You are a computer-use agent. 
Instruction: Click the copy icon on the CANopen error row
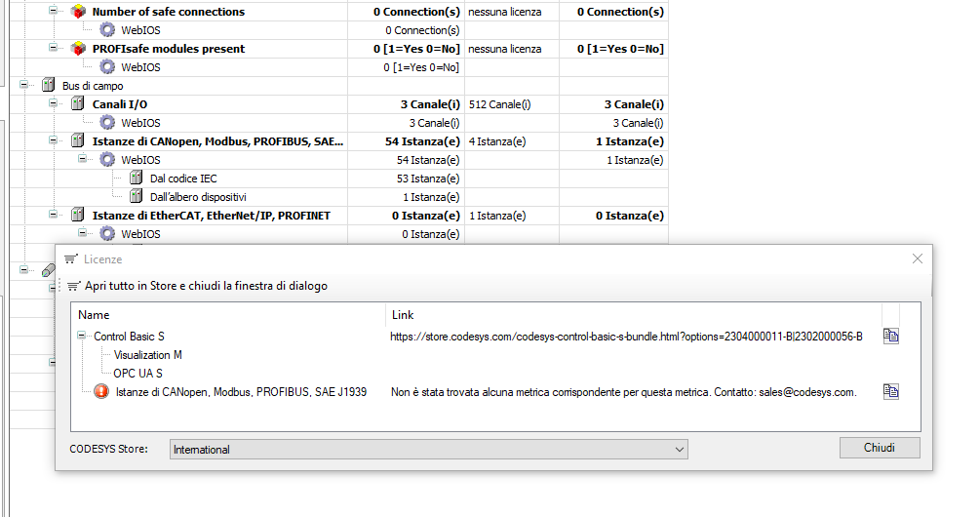coord(890,392)
